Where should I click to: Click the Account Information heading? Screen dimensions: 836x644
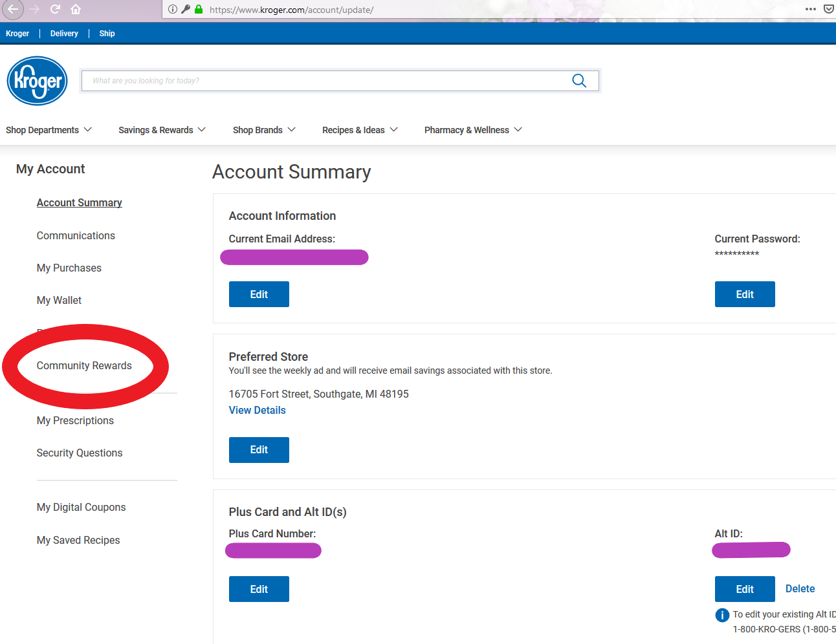coord(282,216)
